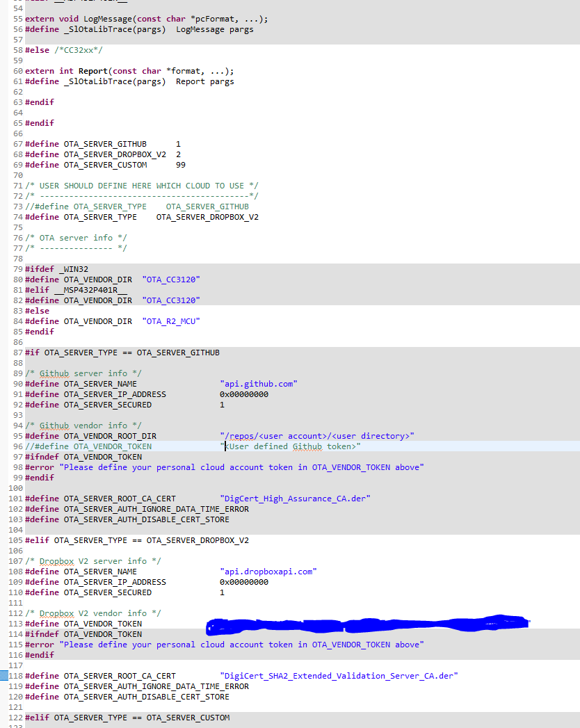The height and width of the screenshot is (728, 580).
Task: Click OTA_SERVER_ROOT_CA_CERT on line 118
Action: pos(120,676)
